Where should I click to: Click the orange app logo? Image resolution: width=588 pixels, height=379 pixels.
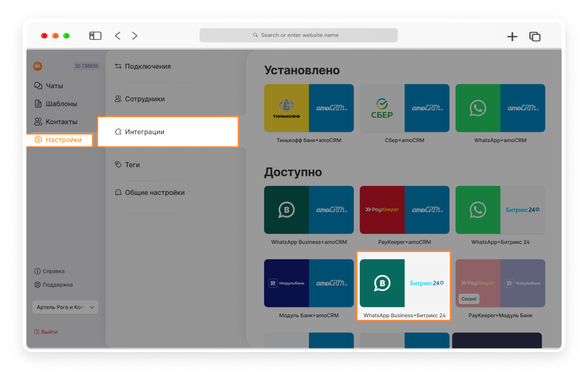point(37,66)
